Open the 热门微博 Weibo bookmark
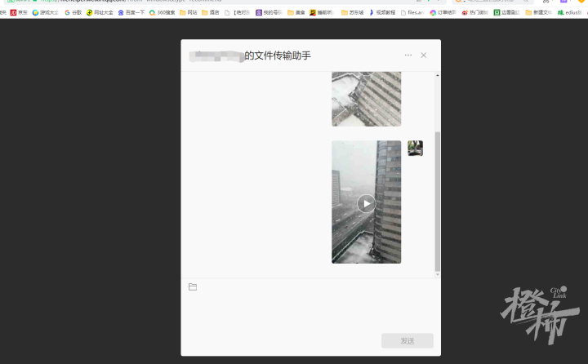 (474, 12)
